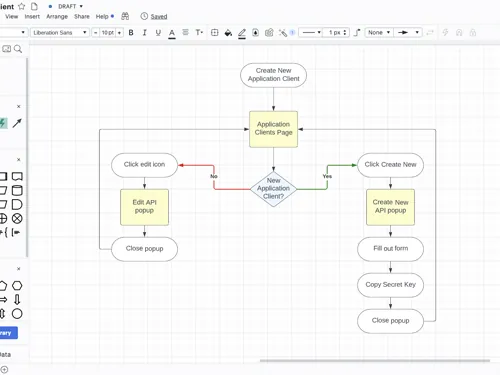Click the fill color bucket icon
This screenshot has width=500, height=375.
[x=228, y=33]
